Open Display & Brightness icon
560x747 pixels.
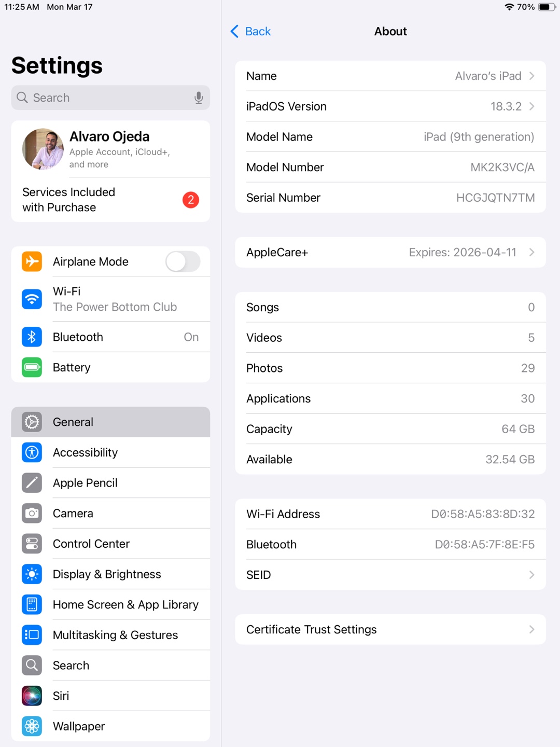pyautogui.click(x=32, y=574)
